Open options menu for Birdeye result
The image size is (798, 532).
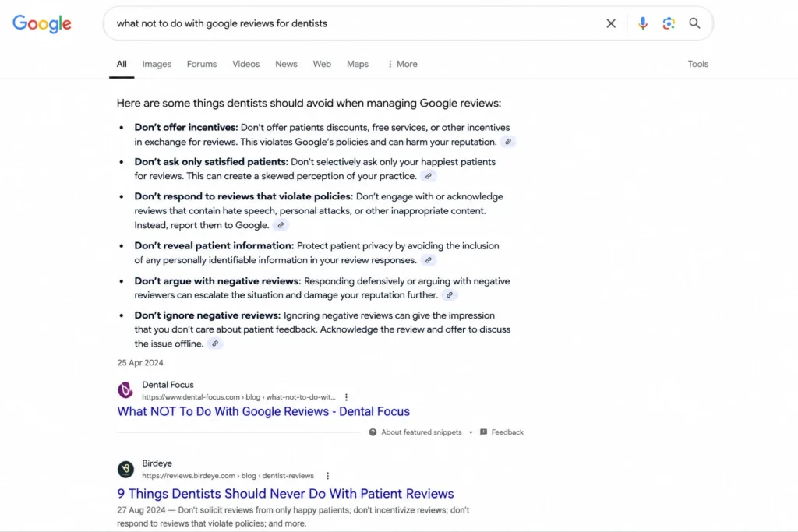pyautogui.click(x=328, y=476)
